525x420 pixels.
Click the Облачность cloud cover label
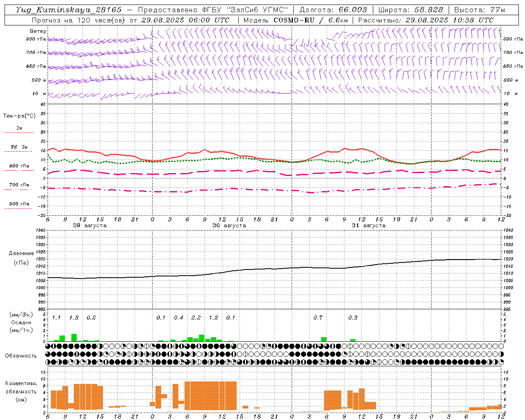(x=21, y=356)
